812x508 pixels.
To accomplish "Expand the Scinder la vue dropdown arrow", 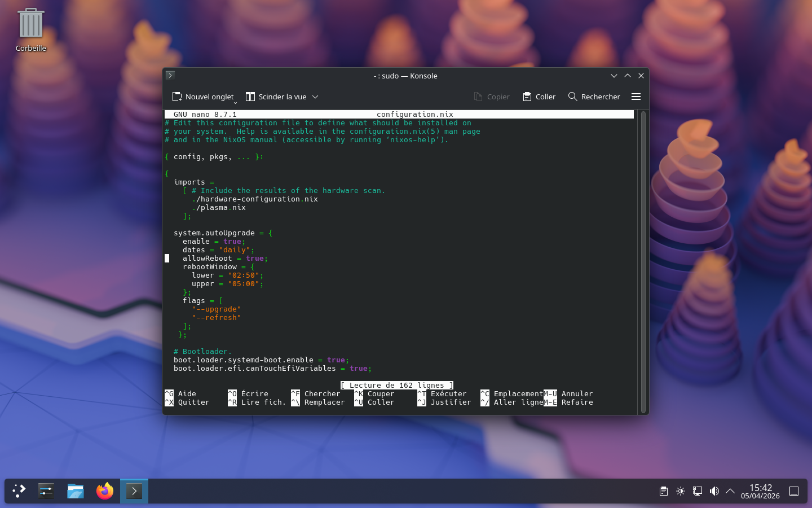I will pyautogui.click(x=315, y=97).
